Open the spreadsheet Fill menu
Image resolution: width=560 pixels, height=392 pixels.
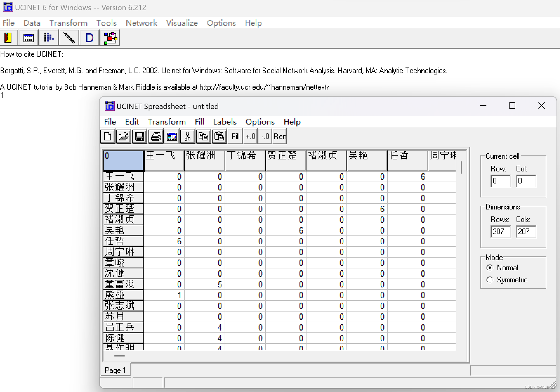tap(200, 122)
